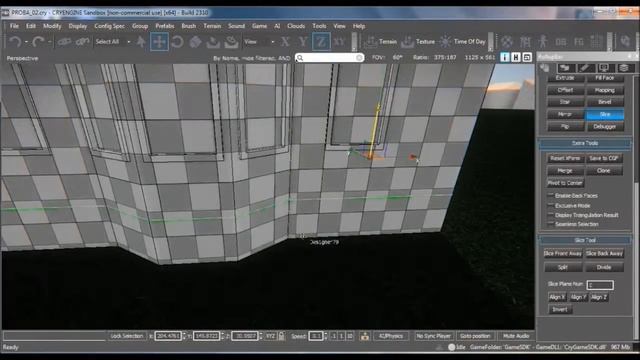Expand the Undo history dropdown arrow

(26, 42)
